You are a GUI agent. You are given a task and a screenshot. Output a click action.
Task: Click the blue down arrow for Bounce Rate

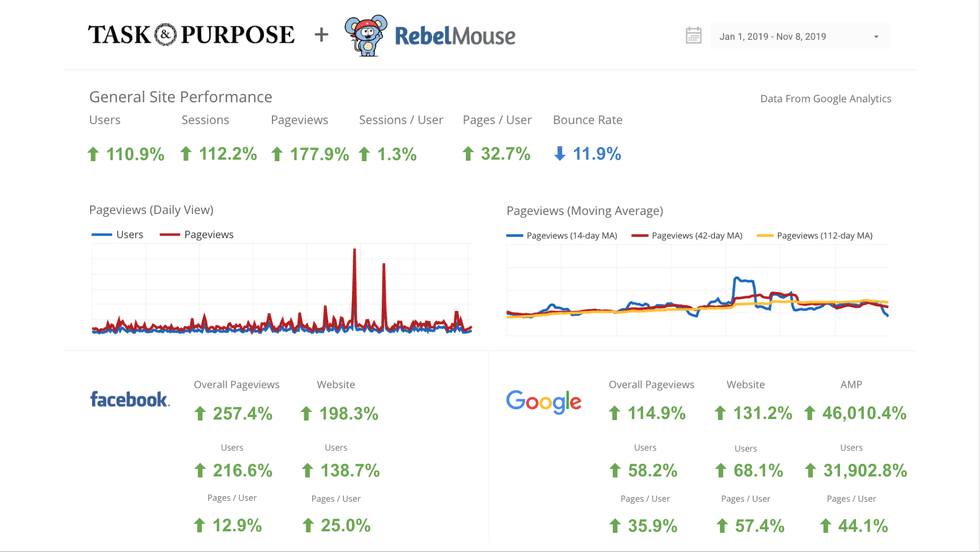pos(560,154)
